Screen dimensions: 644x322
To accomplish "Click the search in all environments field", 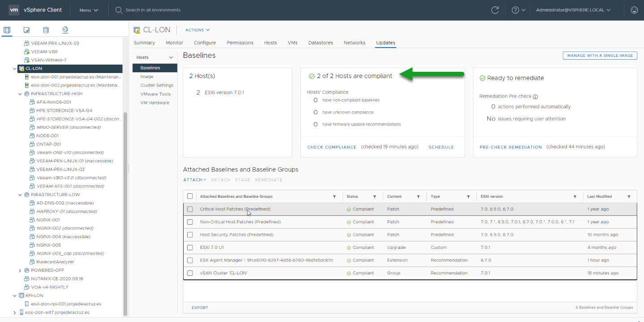I will click(x=153, y=10).
